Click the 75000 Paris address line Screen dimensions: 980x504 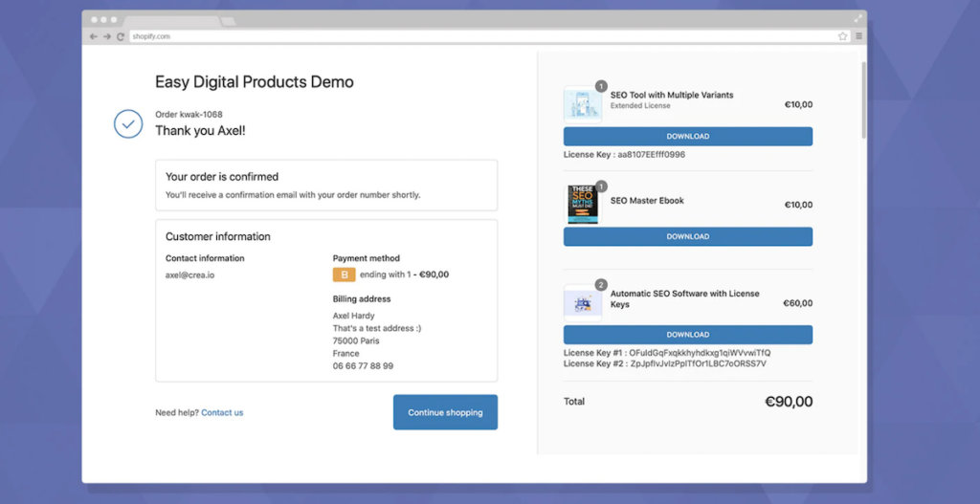coord(356,341)
